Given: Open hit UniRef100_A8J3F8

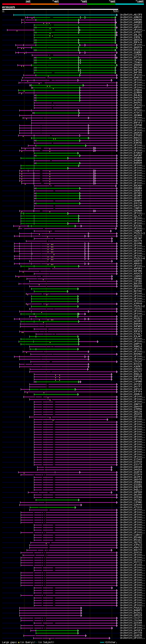Looking at the screenshot, I should click(x=131, y=15).
